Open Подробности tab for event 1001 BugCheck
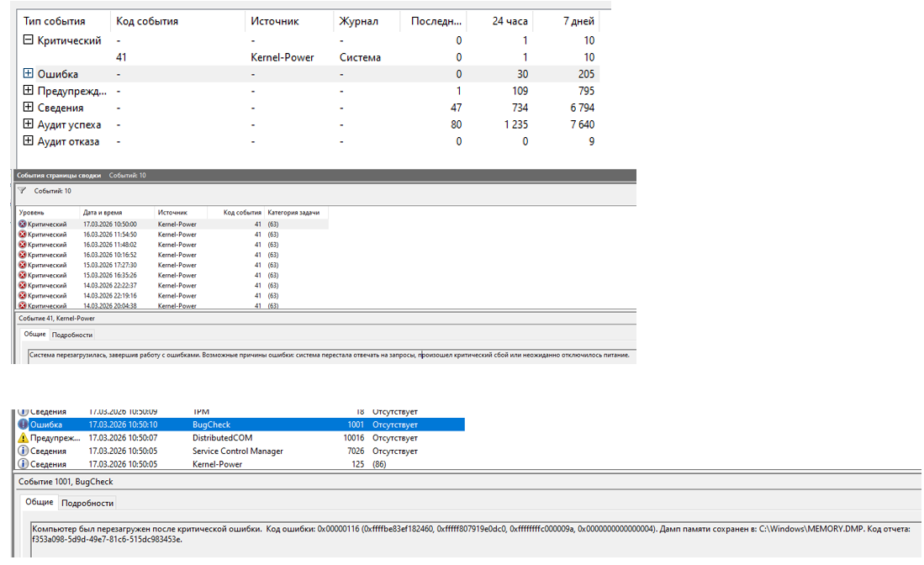The width and height of the screenshot is (924, 565). [x=87, y=503]
